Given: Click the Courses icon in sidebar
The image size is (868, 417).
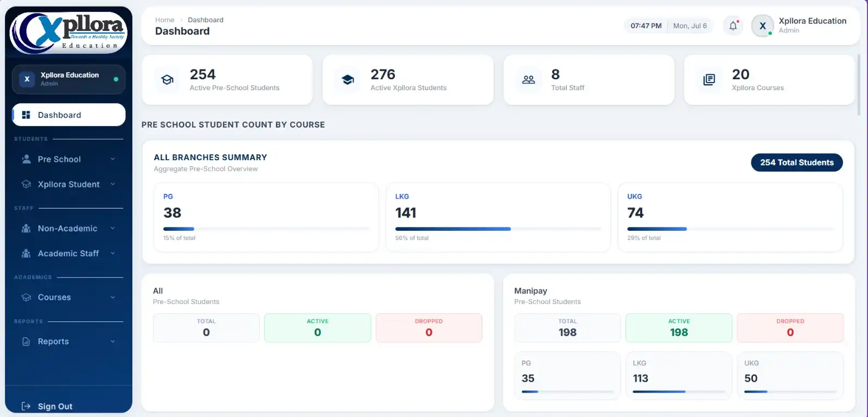Looking at the screenshot, I should click(x=26, y=298).
